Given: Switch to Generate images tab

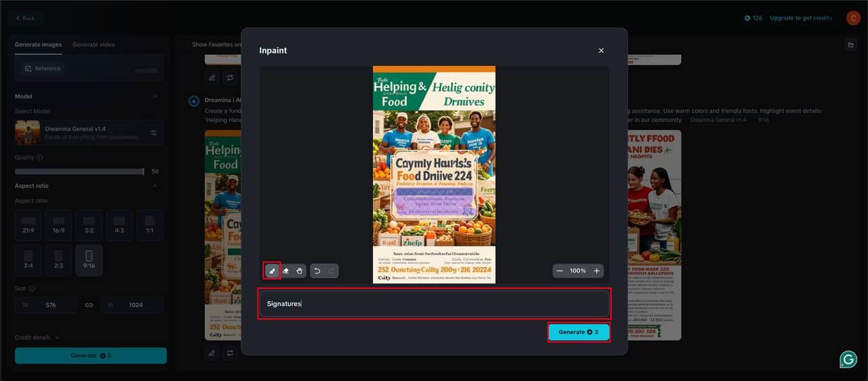Looking at the screenshot, I should (x=39, y=45).
